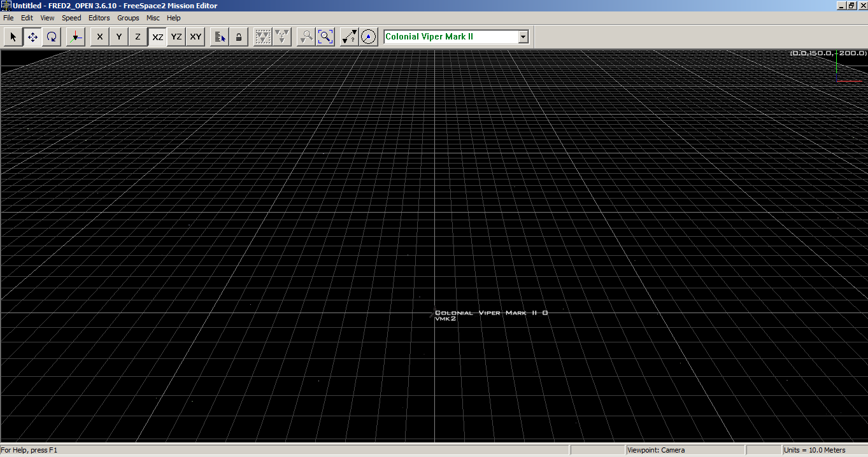Image resolution: width=868 pixels, height=457 pixels.
Task: Click the dotted path question-mark icon
Action: point(349,37)
